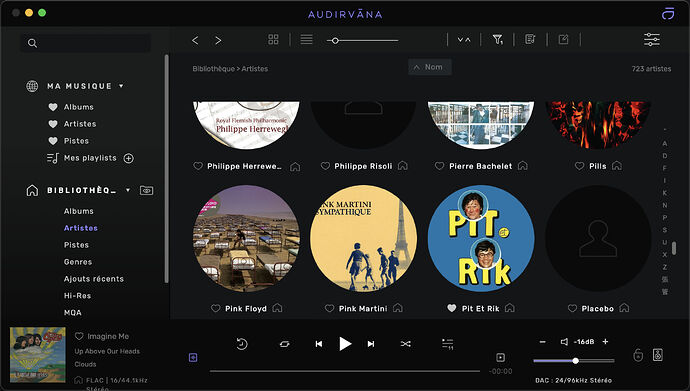
Task: Open the audio output speaker icon
Action: [x=658, y=355]
